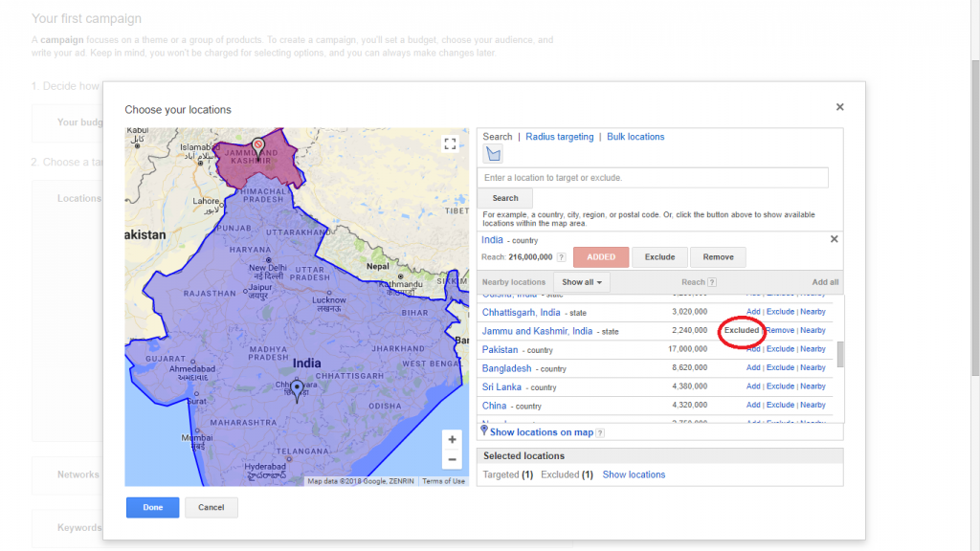Click the help icon beside Reach column header

click(712, 282)
